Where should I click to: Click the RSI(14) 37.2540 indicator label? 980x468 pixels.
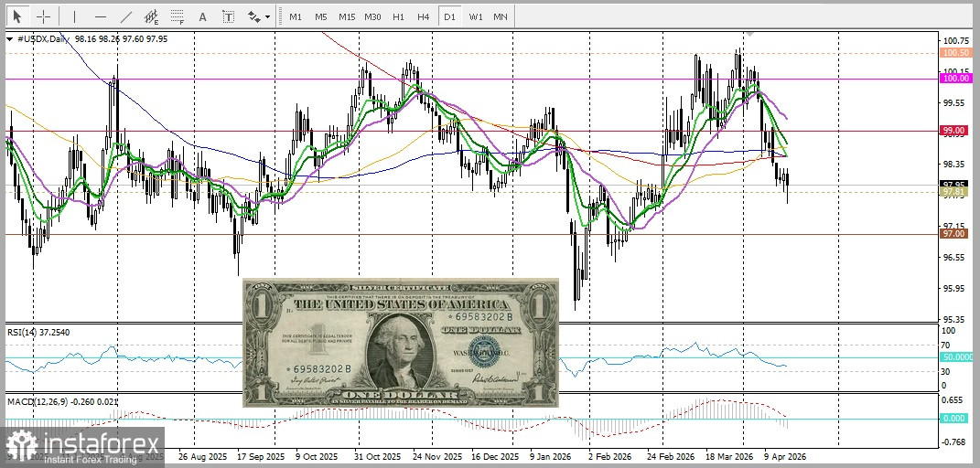coord(38,332)
